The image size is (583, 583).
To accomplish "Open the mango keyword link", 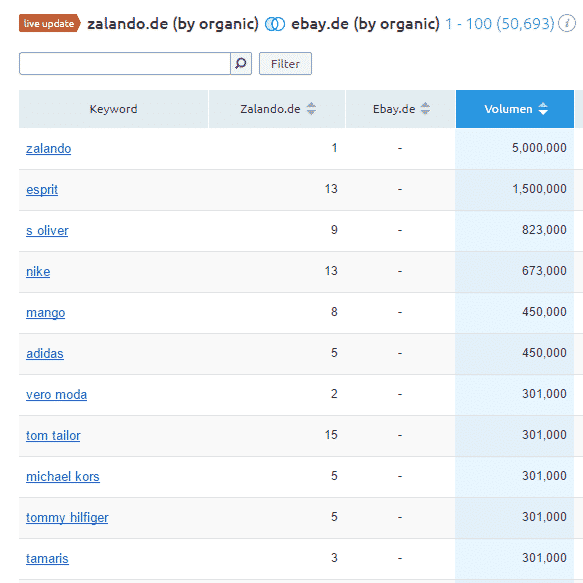I will coord(46,313).
